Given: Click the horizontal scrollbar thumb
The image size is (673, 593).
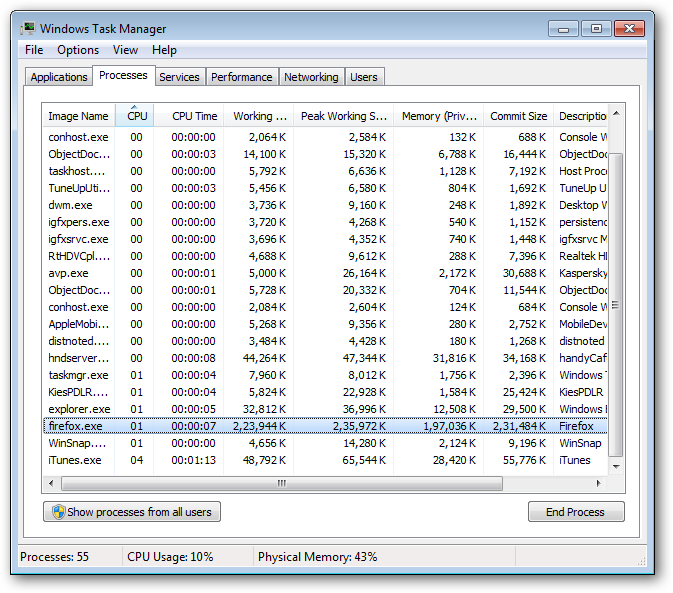Looking at the screenshot, I should click(x=282, y=484).
